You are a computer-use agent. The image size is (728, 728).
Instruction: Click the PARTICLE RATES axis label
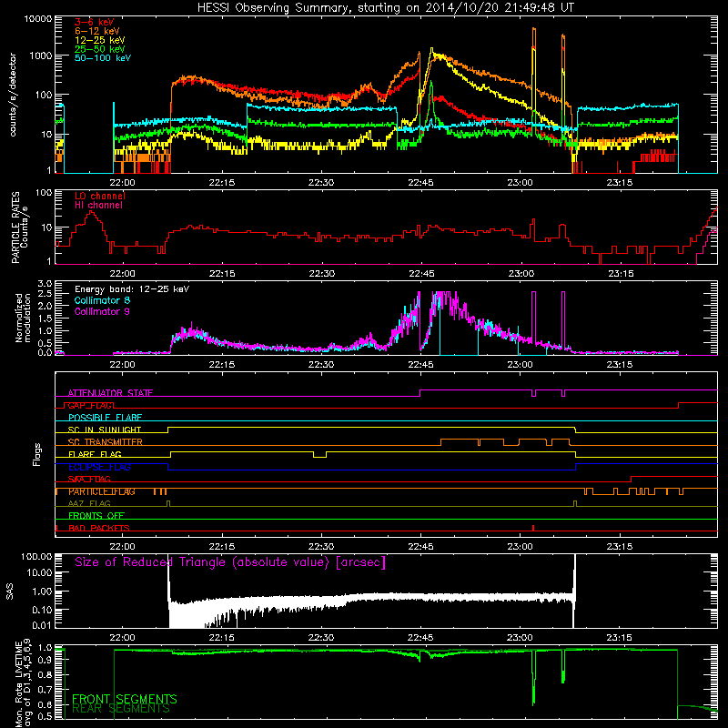click(x=15, y=227)
